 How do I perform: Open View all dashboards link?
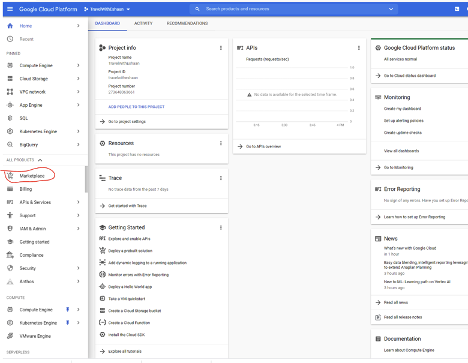401,151
